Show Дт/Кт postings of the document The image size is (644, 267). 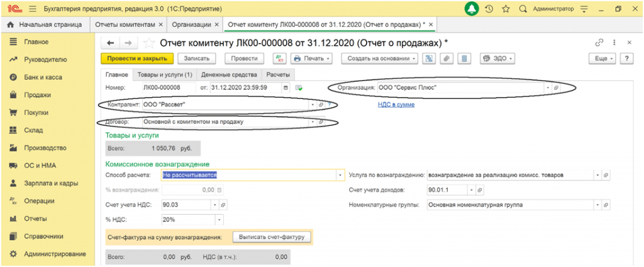tap(279, 59)
